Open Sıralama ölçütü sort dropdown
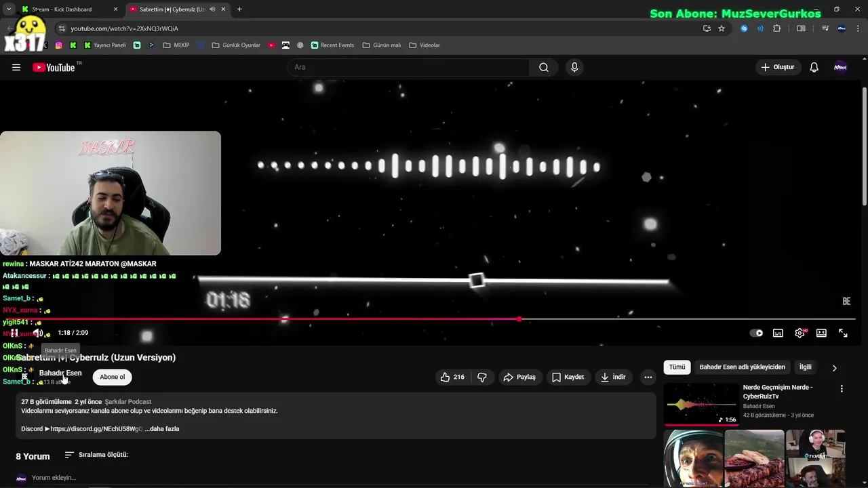Viewport: 868px width, 488px height. tap(96, 455)
